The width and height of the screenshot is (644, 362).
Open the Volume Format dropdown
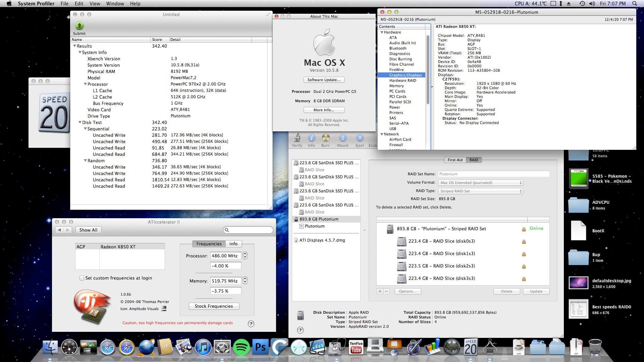pyautogui.click(x=480, y=183)
